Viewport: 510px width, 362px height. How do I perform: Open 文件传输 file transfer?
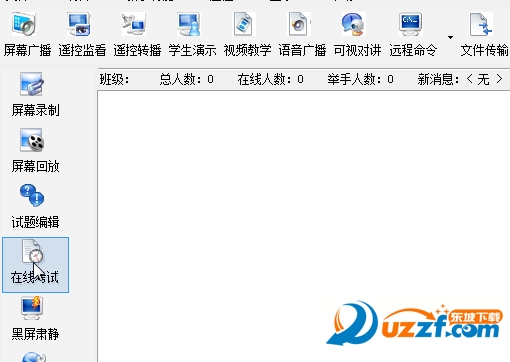[484, 34]
